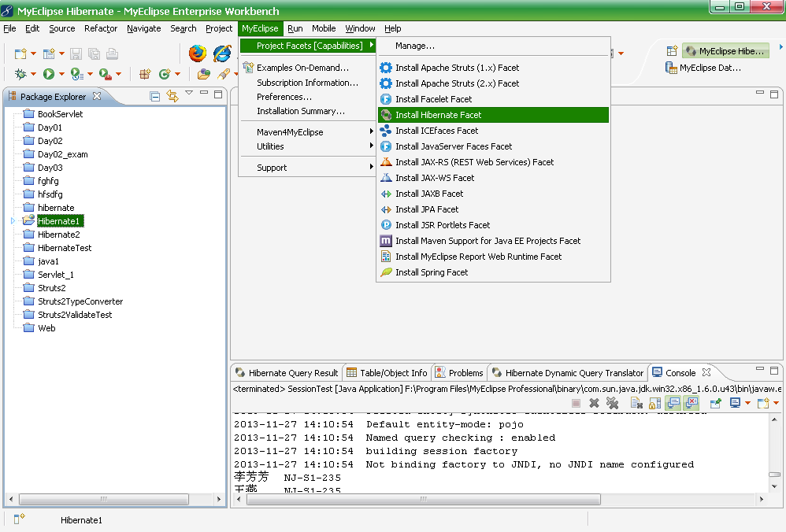Expand the Maven4MyEclipse submenu
The height and width of the screenshot is (532, 786).
point(308,132)
